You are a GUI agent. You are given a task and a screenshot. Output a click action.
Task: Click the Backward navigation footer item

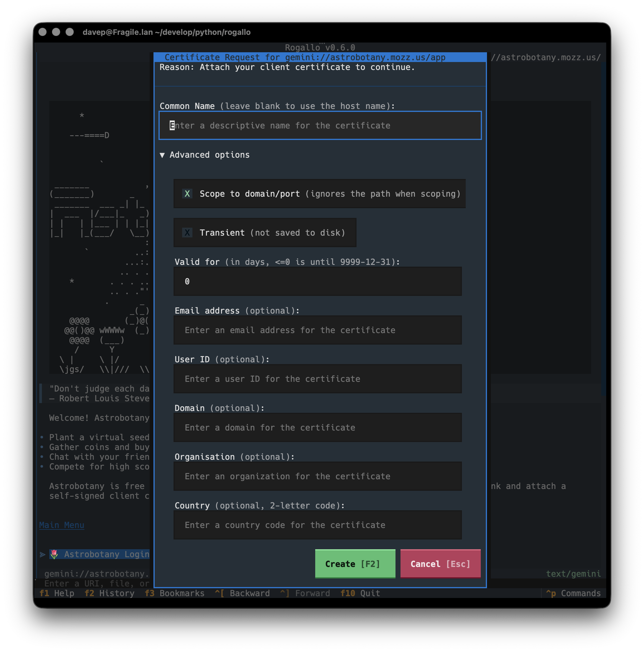(x=243, y=593)
